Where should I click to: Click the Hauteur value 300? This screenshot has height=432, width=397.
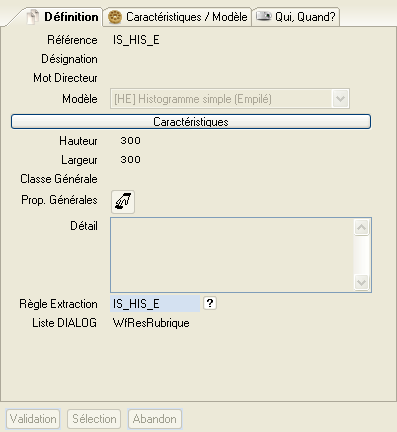click(x=130, y=141)
